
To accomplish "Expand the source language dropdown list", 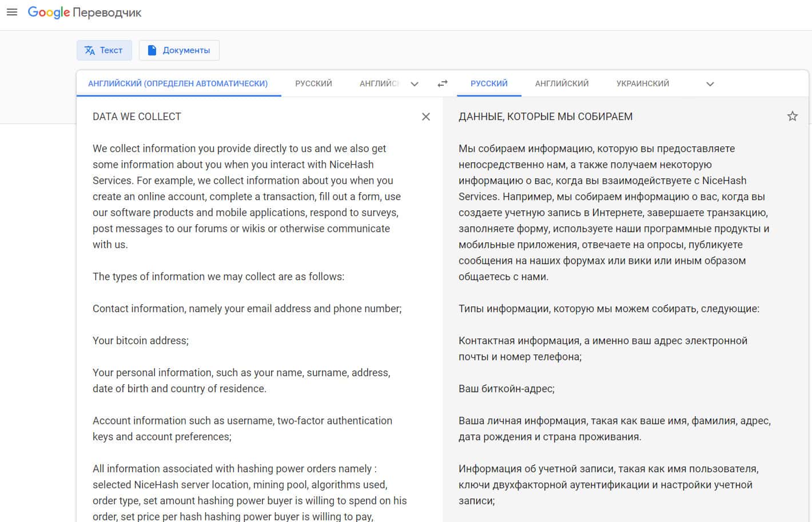I will click(415, 84).
